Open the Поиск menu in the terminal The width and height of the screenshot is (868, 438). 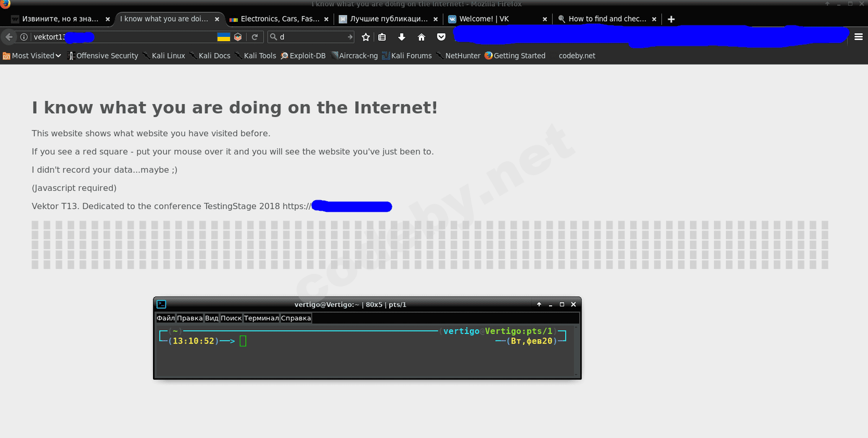click(231, 318)
